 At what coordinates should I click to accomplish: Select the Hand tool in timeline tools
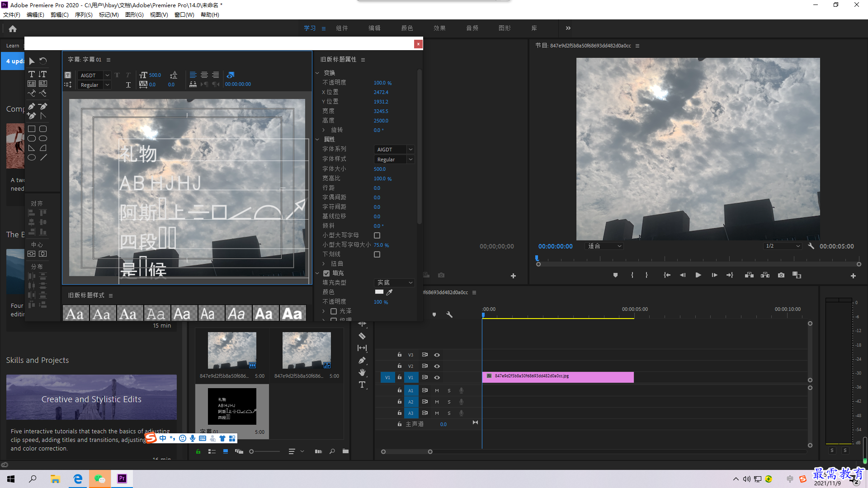(362, 372)
